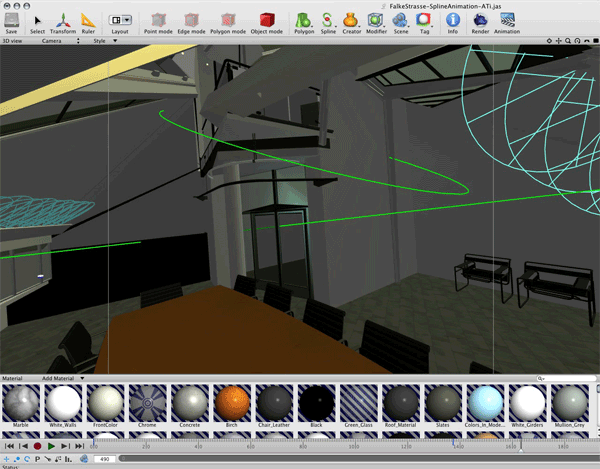The width and height of the screenshot is (600, 469).
Task: Open the Add Material dropdown
Action: click(63, 379)
